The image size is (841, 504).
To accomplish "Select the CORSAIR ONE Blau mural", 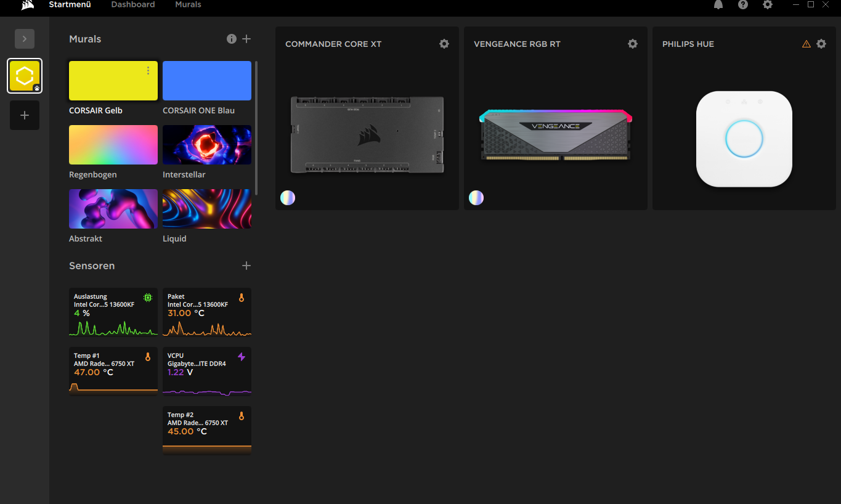I will click(207, 81).
